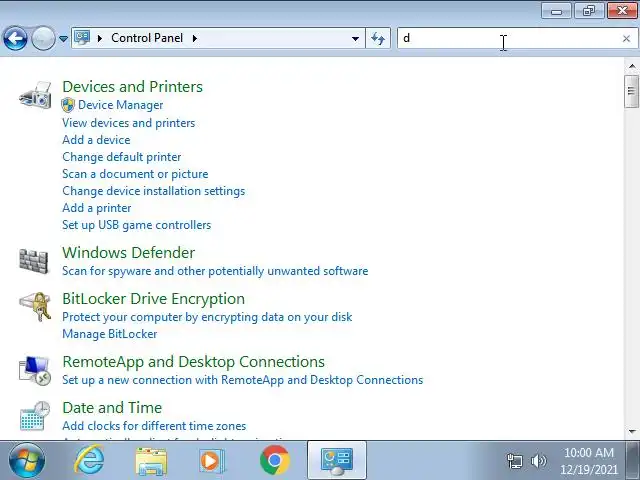Launch Internet Explorer from taskbar
This screenshot has height=480, width=640.
89,461
